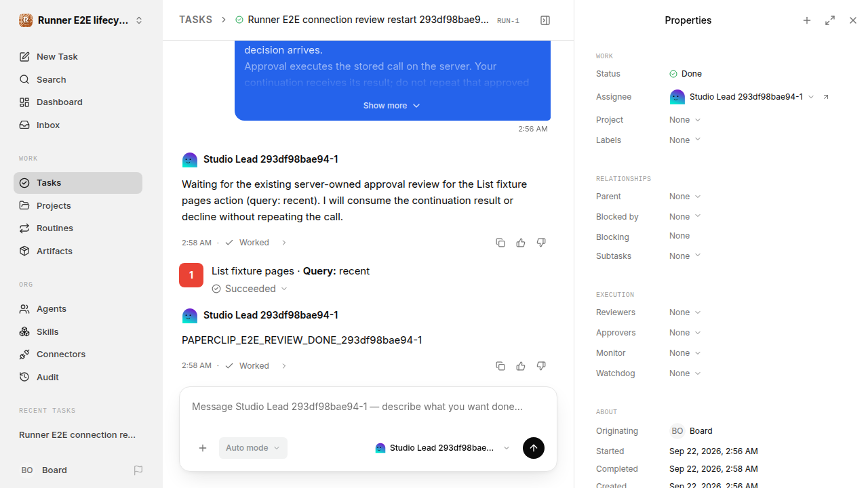Click the Skills icon in sidebar
868x488 pixels.
click(24, 331)
